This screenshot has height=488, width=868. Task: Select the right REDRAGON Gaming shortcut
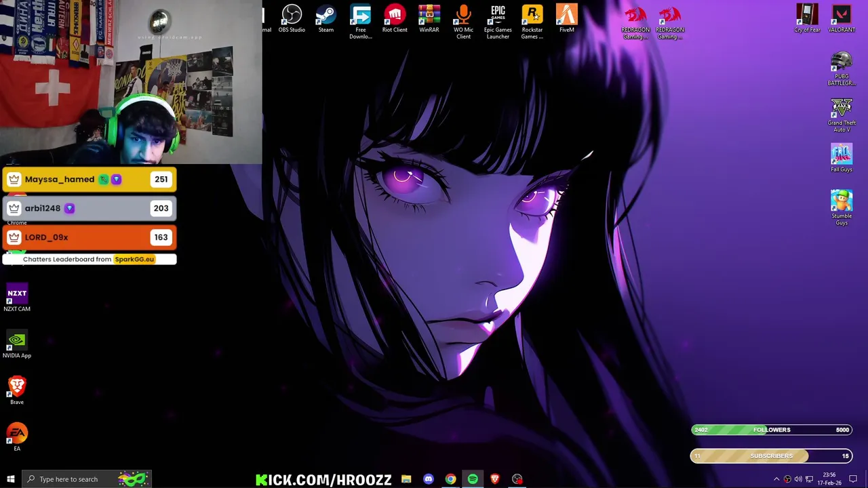click(x=670, y=22)
